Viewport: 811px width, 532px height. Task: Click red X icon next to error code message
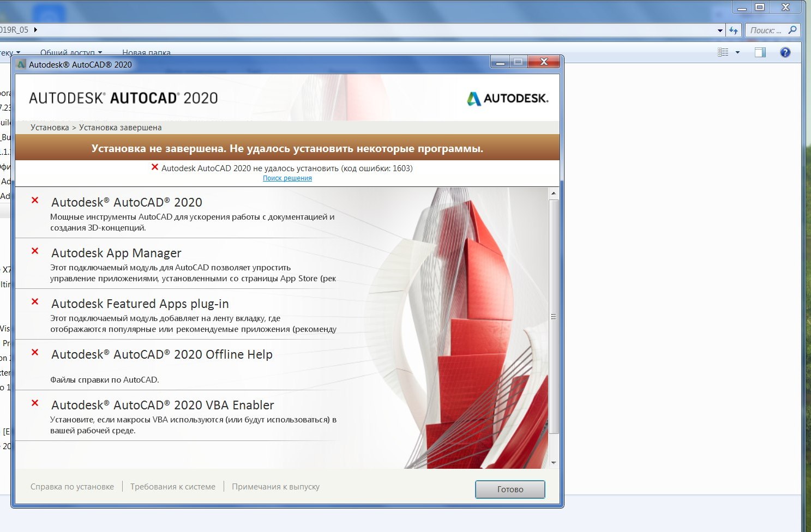(x=155, y=167)
